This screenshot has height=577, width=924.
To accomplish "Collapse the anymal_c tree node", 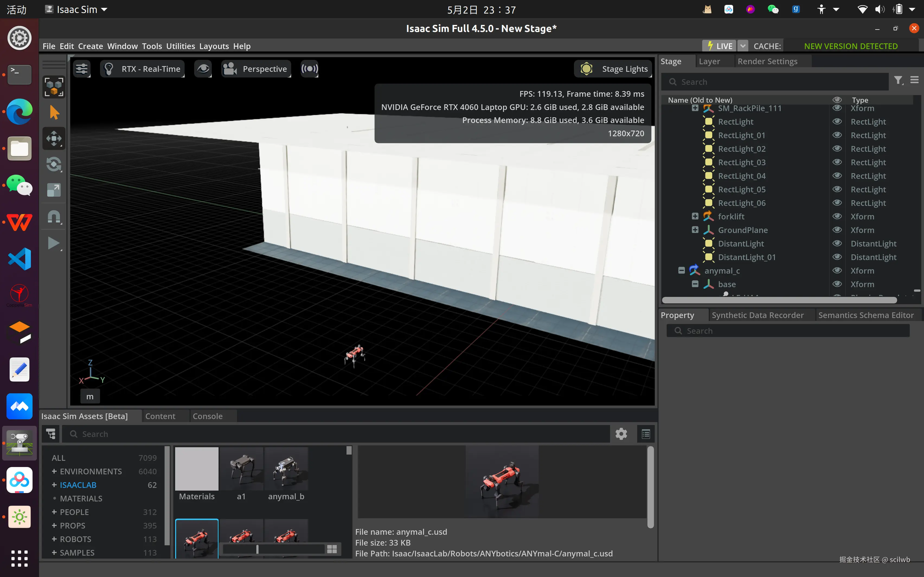I will [x=682, y=271].
